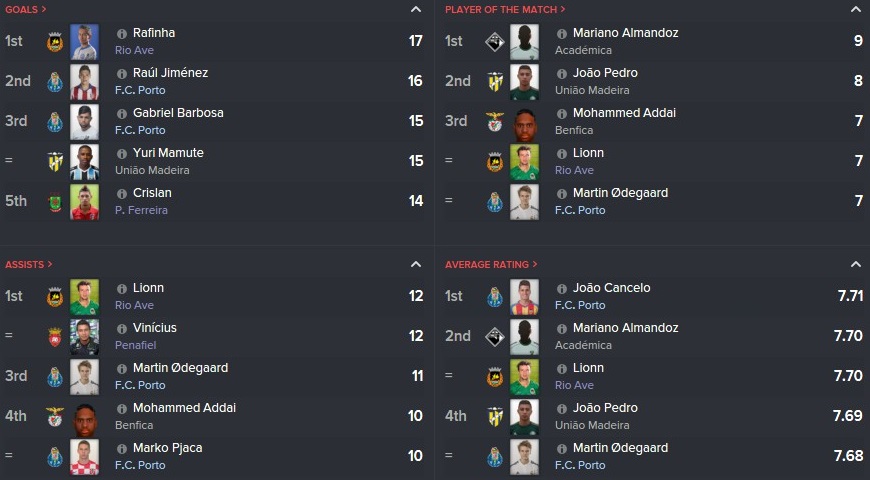The height and width of the screenshot is (480, 870).
Task: Open the Average Rating header link
Action: pyautogui.click(x=491, y=265)
